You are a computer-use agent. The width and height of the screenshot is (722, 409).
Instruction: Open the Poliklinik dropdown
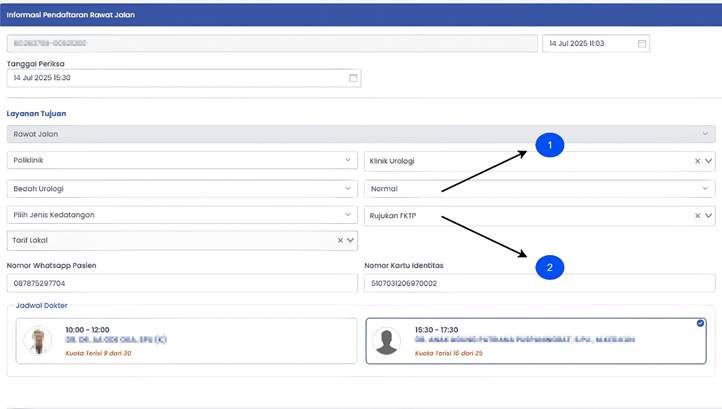[x=348, y=161]
